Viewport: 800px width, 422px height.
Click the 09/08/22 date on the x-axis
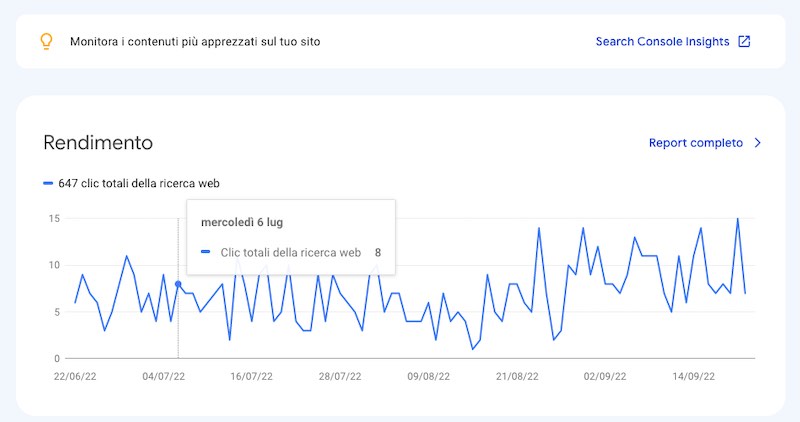428,377
